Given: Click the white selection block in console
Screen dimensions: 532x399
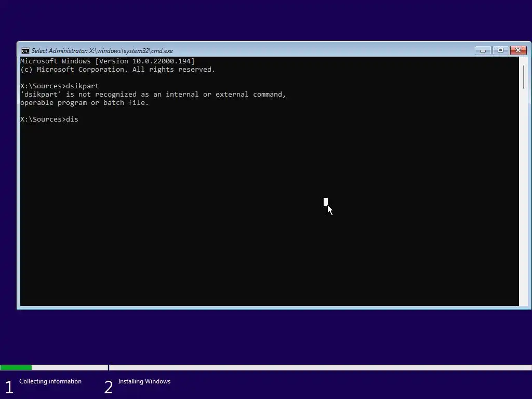Looking at the screenshot, I should 326,202.
